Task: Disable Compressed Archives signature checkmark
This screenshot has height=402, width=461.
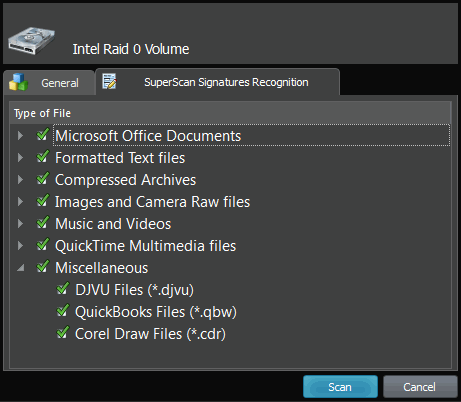Action: click(43, 179)
